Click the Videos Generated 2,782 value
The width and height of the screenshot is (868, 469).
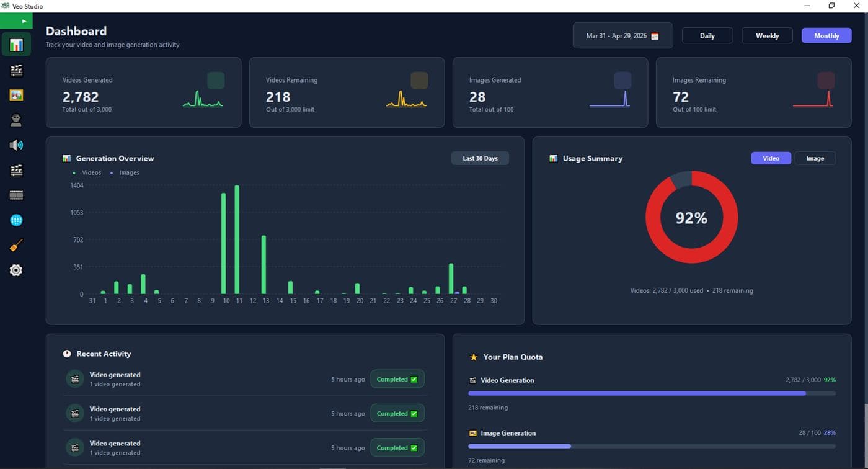81,97
